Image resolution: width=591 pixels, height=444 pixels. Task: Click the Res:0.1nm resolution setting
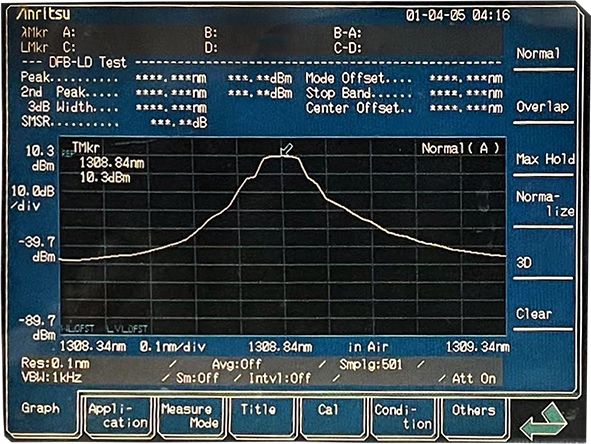pos(55,363)
